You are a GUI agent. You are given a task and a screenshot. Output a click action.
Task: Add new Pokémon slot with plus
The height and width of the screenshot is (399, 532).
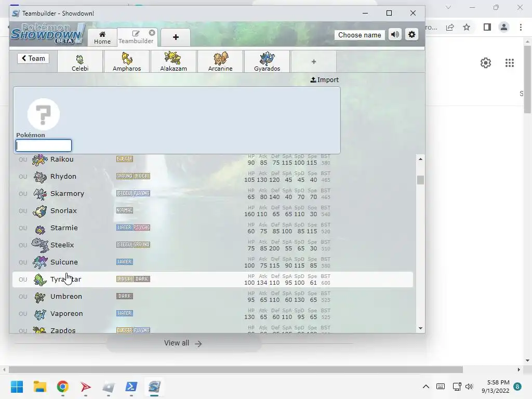tap(314, 61)
